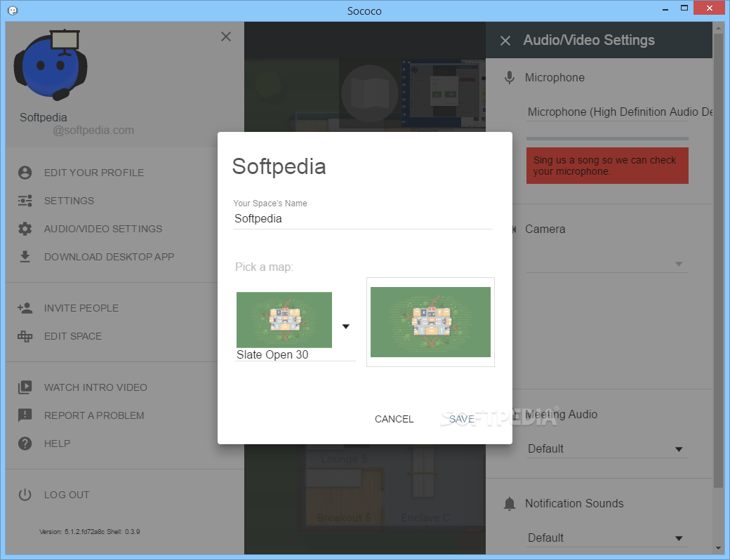Click the Notification Sounds bell icon

coord(510,503)
